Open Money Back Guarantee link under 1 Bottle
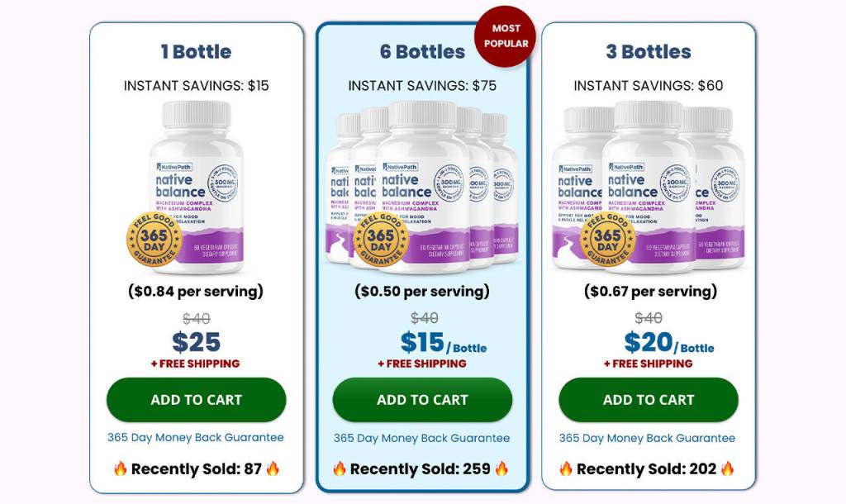This screenshot has height=504, width=846. pos(196,438)
